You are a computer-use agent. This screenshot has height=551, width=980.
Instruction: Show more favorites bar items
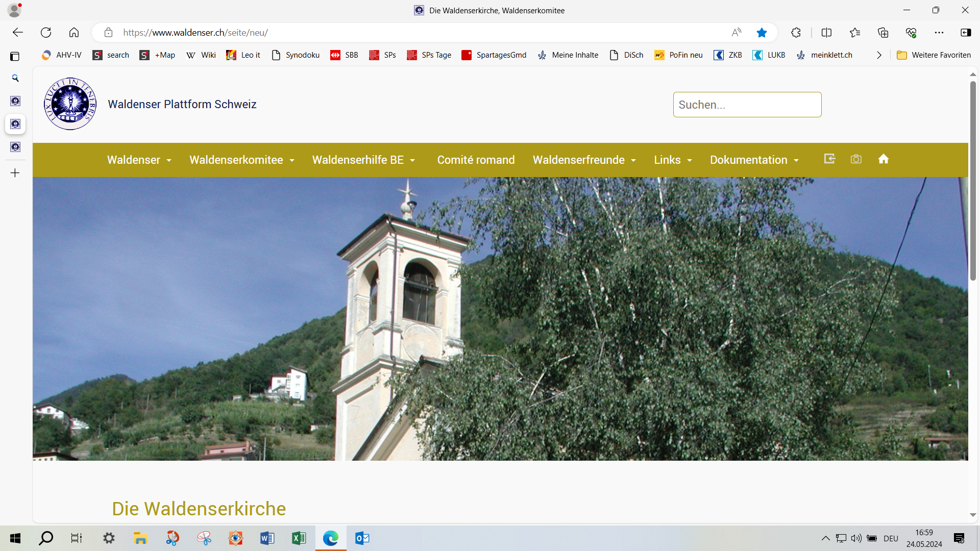coord(879,55)
